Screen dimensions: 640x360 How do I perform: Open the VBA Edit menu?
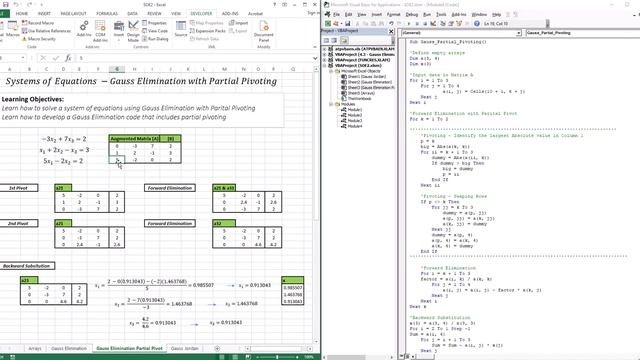click(x=349, y=14)
